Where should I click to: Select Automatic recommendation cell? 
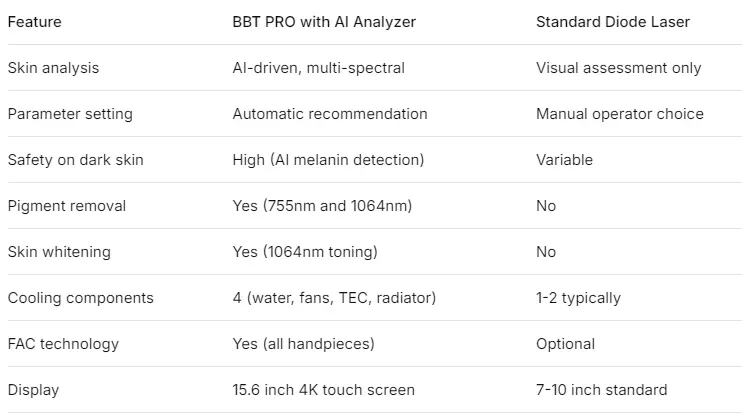[330, 114]
